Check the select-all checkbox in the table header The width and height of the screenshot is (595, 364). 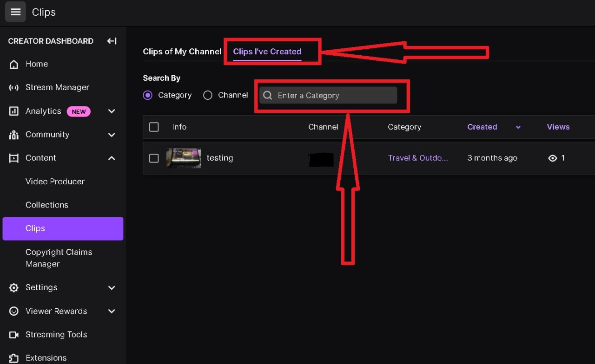tap(154, 127)
